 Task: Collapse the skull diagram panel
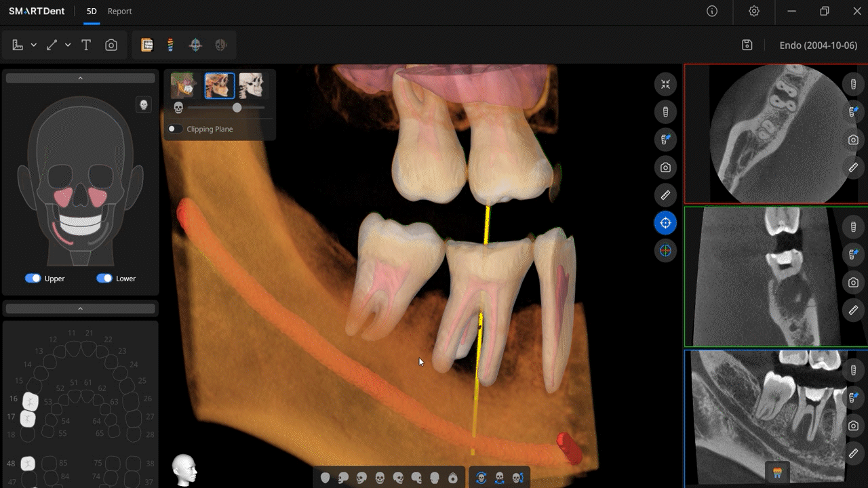click(x=80, y=78)
